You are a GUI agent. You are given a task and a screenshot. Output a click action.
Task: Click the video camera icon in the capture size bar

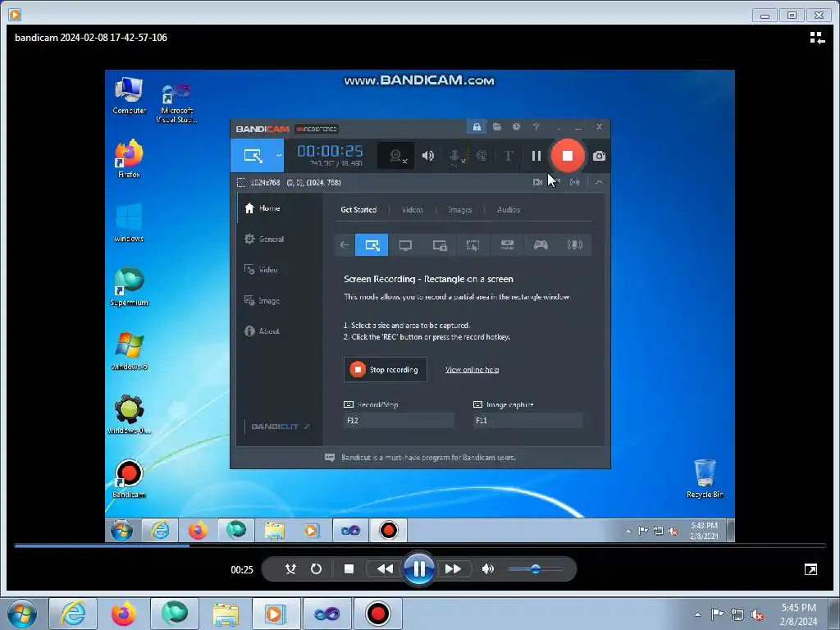click(538, 183)
